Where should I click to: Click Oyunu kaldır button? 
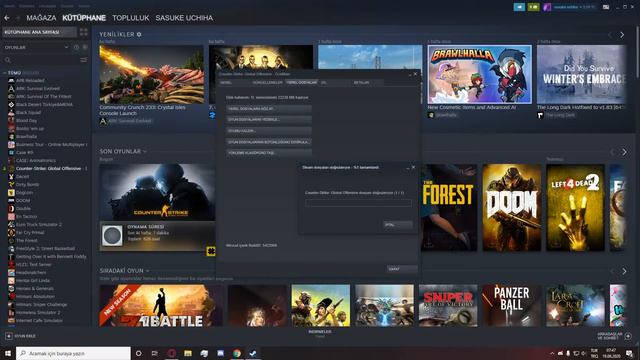coord(269,131)
